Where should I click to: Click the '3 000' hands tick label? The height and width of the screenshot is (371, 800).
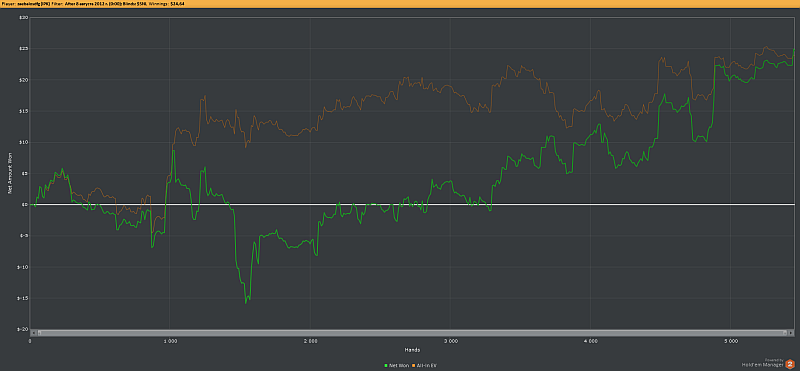click(450, 340)
